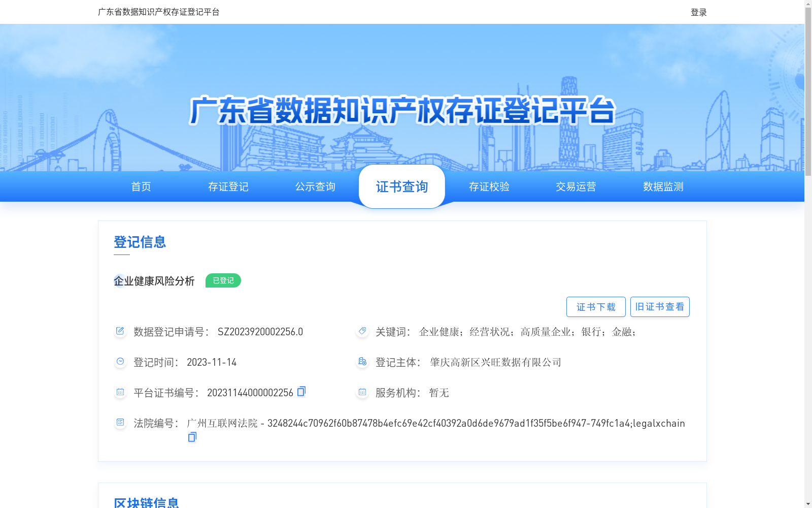Click the registration time clock icon

[120, 362]
